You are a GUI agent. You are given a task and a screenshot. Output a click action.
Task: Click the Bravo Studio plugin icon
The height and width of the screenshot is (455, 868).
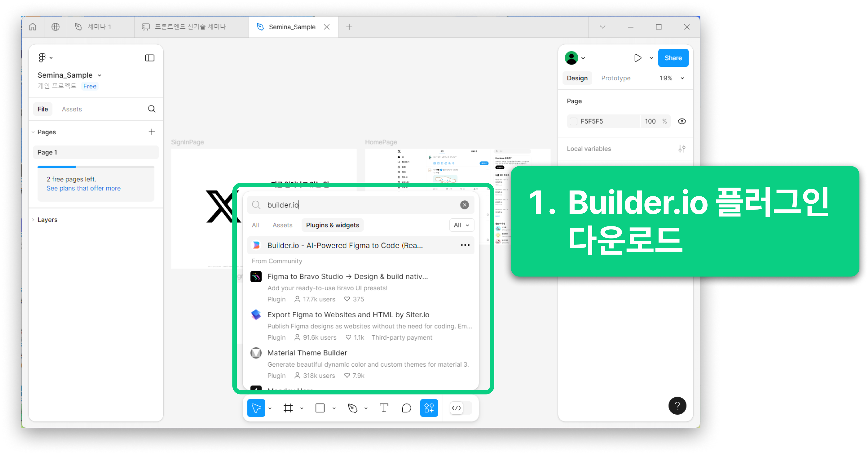[256, 277]
